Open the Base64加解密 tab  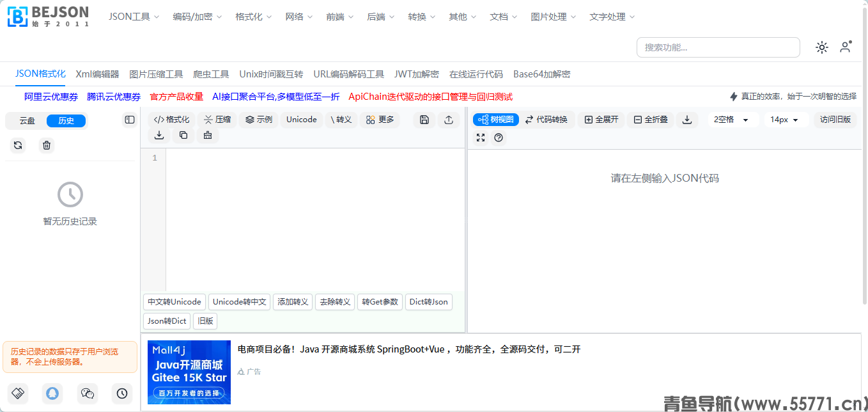tap(542, 74)
